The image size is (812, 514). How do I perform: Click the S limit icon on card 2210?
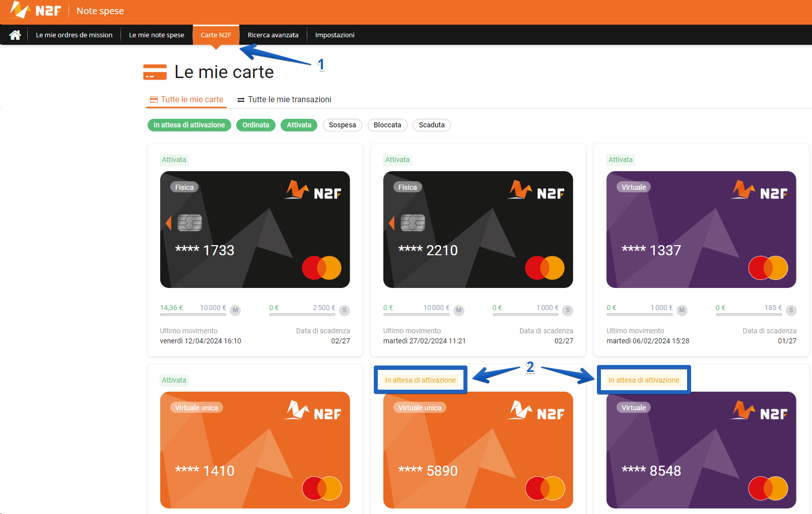click(x=568, y=310)
